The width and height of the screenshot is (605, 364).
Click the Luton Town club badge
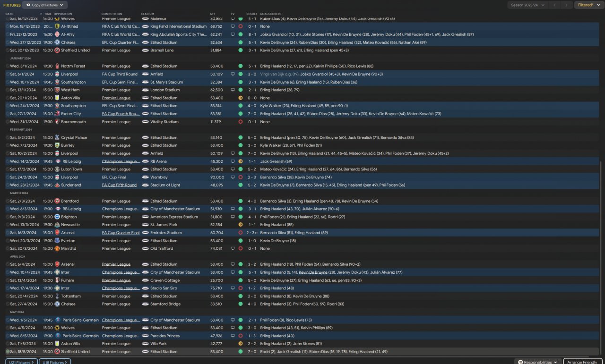(x=57, y=169)
